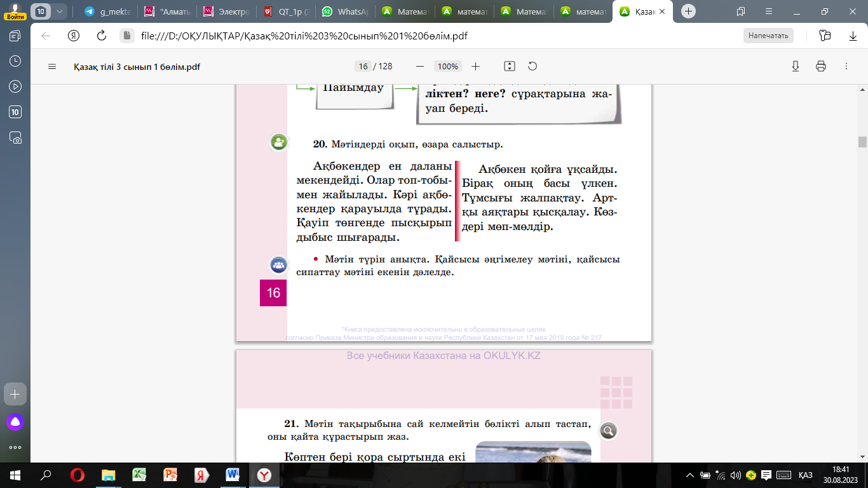
Task: Click the 100% zoom level field
Action: 448,66
